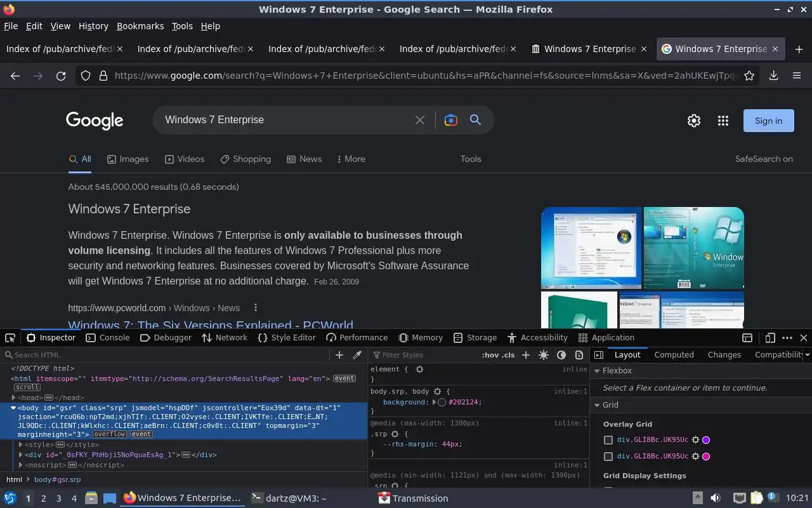This screenshot has height=508, width=812.
Task: Open the Firefox downloads panel
Action: 773,76
